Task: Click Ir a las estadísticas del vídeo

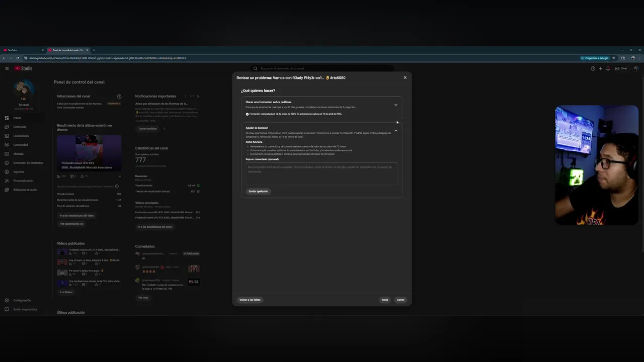Action: pos(77,216)
